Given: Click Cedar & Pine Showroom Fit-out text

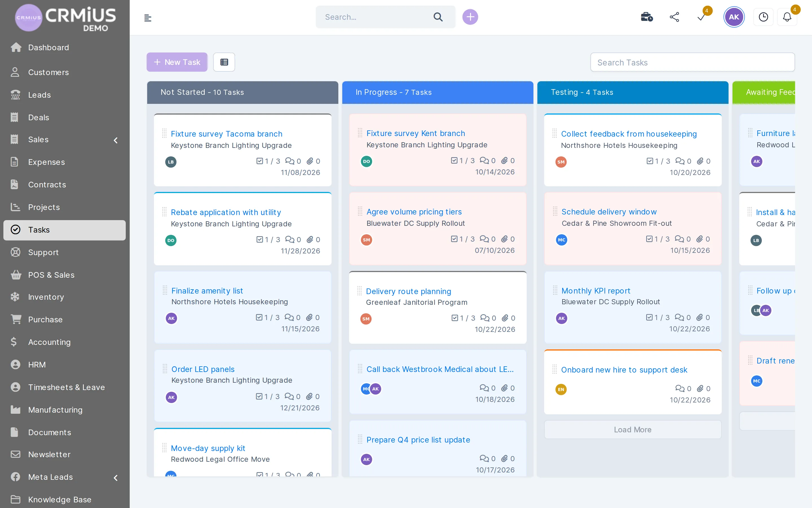Looking at the screenshot, I should point(616,223).
